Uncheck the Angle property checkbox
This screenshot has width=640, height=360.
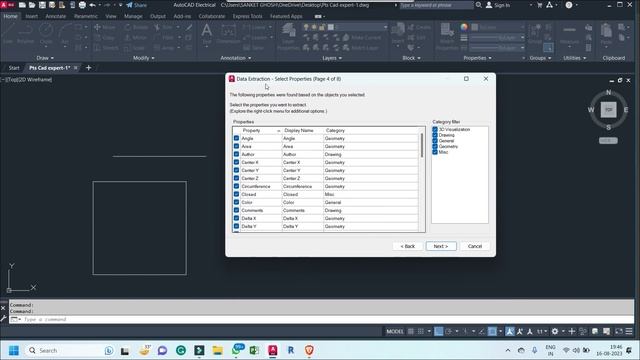236,138
